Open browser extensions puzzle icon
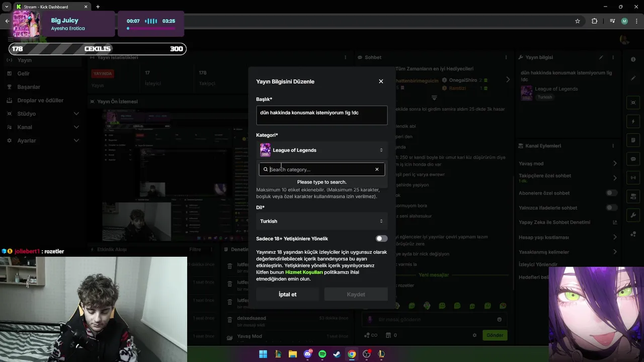Image resolution: width=644 pixels, height=362 pixels. (x=595, y=21)
